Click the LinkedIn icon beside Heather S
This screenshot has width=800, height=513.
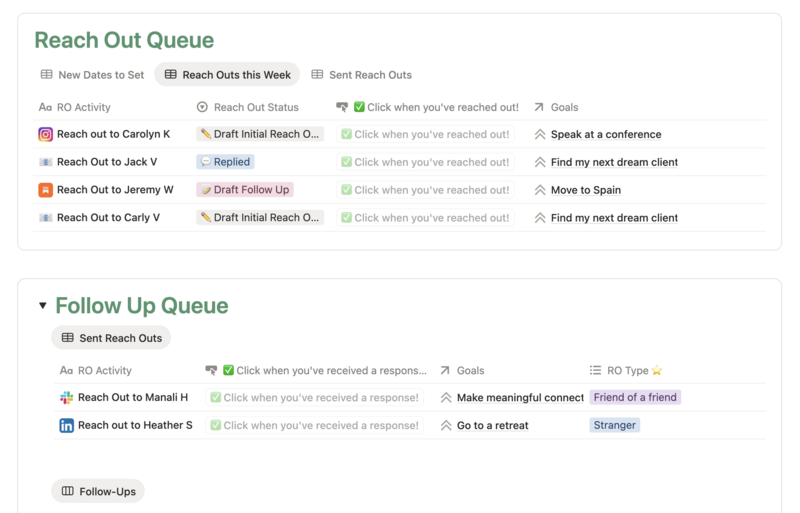click(66, 425)
